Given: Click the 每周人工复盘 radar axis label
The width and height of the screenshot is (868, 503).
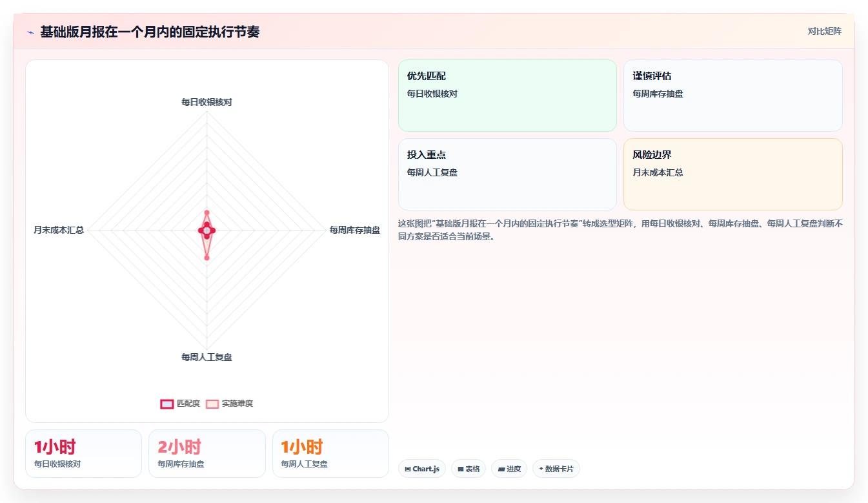Looking at the screenshot, I should click(207, 357).
